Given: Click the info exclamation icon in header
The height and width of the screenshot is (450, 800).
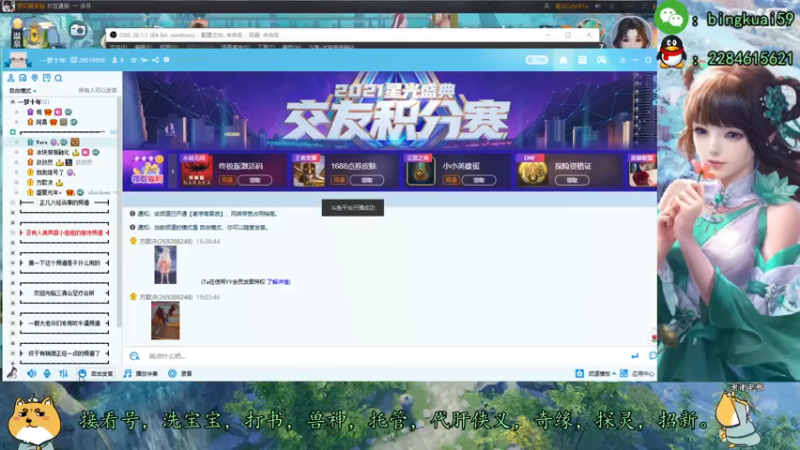Looking at the screenshot, I should click(x=166, y=60).
